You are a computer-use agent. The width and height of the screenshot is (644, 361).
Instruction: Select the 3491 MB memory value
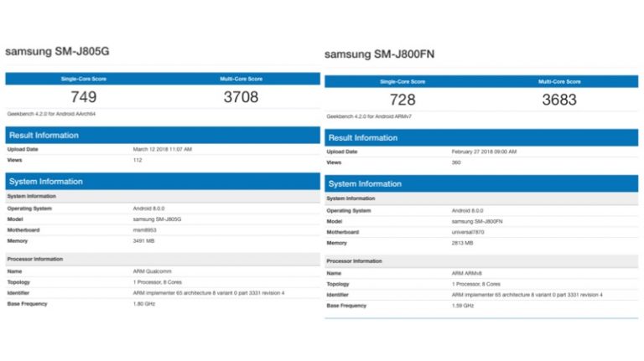click(x=144, y=240)
